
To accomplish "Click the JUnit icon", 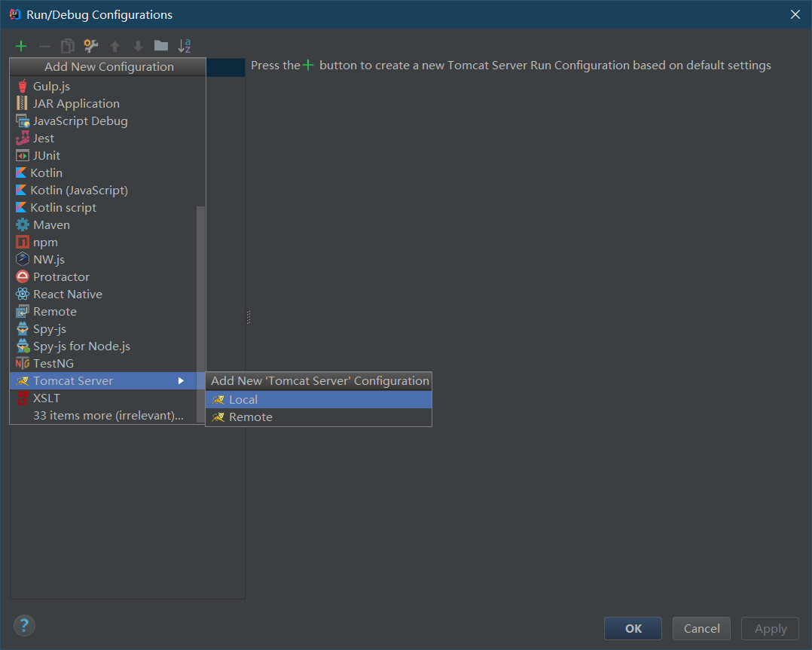I will point(23,155).
